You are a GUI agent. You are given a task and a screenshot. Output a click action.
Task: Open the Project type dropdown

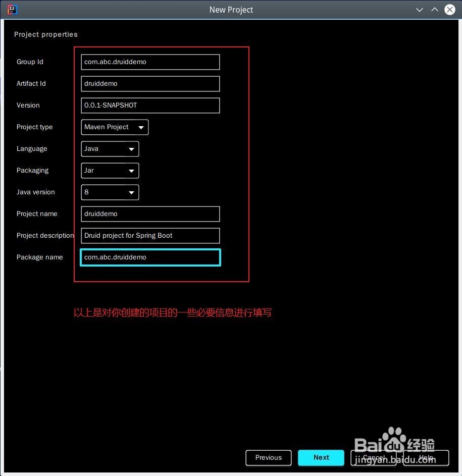(x=115, y=127)
